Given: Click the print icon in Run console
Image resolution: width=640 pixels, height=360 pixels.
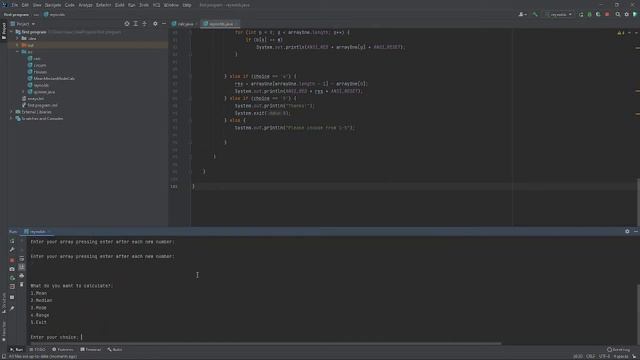Looking at the screenshot, I should coord(22,276).
